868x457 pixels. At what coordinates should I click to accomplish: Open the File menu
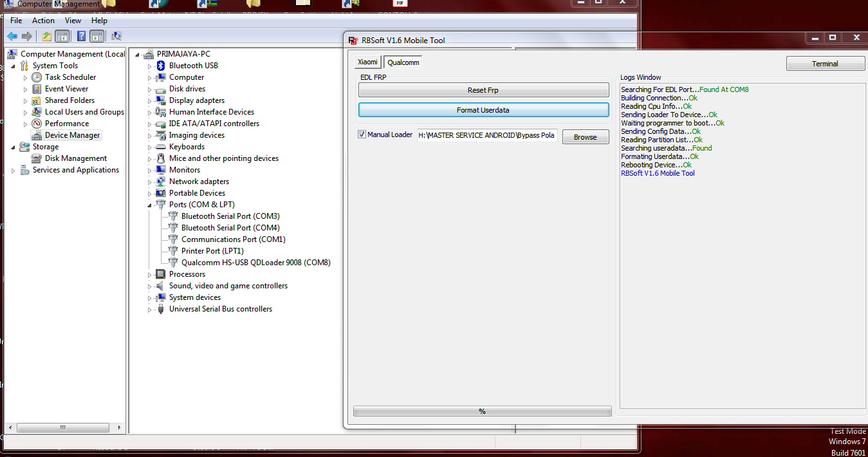coord(16,21)
